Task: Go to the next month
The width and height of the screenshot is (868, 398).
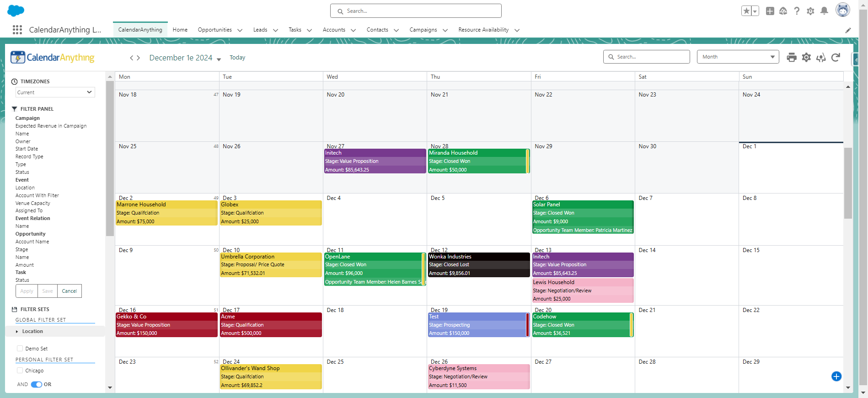Action: click(138, 58)
